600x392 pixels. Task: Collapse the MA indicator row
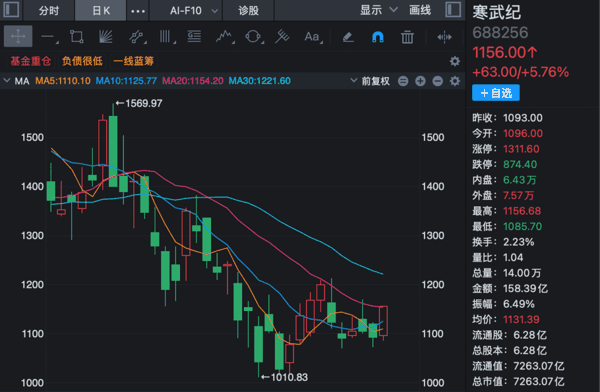click(7, 81)
